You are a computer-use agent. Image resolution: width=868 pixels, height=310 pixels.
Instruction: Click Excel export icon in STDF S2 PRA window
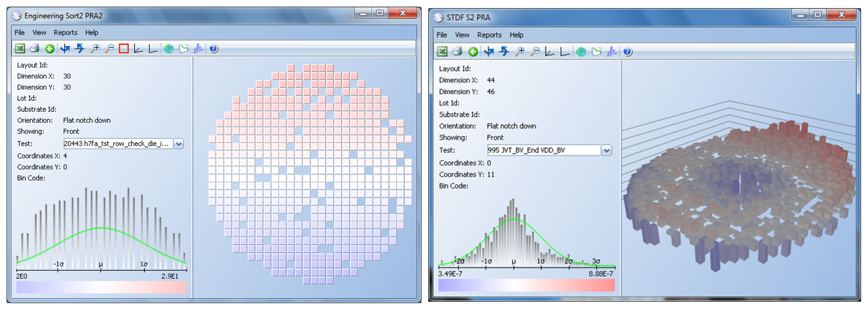(x=442, y=52)
